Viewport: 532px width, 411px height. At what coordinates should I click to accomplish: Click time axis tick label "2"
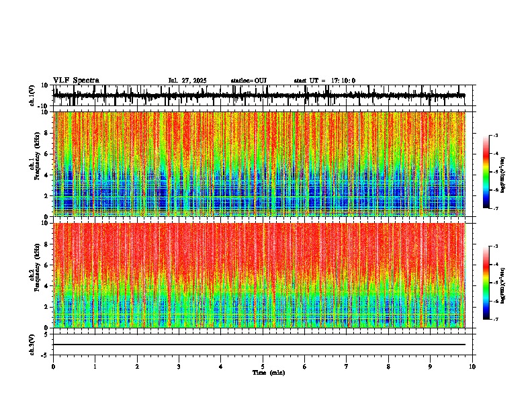click(x=137, y=367)
